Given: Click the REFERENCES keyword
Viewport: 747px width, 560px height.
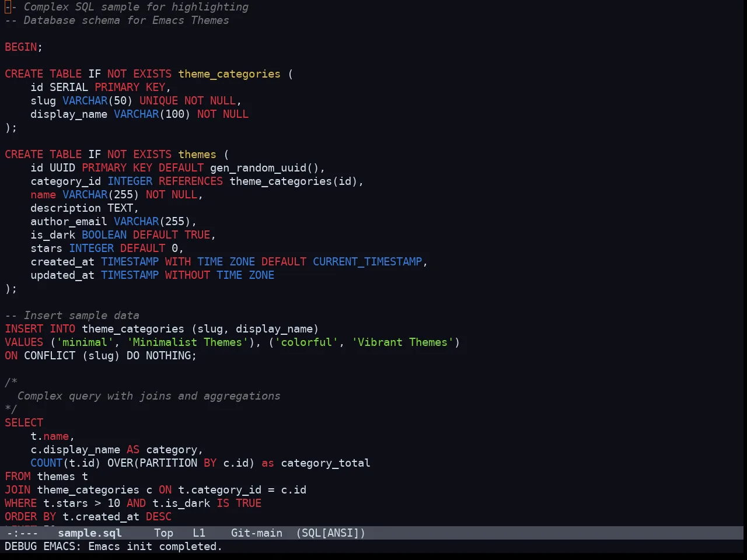Looking at the screenshot, I should coord(191,181).
